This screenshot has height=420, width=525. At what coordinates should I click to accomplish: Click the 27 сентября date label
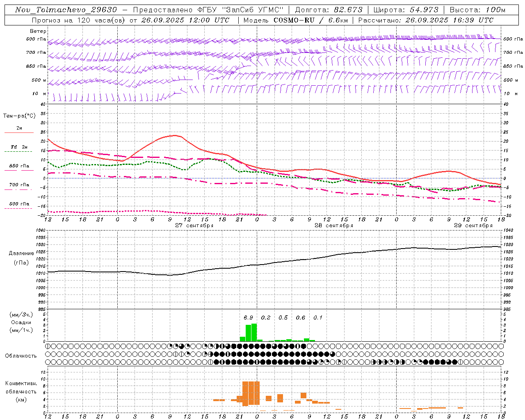click(x=194, y=226)
